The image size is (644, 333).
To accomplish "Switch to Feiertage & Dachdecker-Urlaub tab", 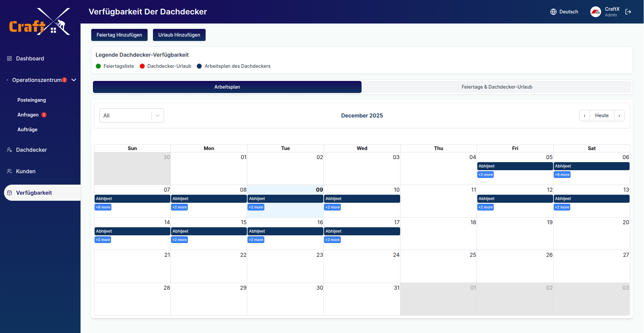I will [497, 87].
